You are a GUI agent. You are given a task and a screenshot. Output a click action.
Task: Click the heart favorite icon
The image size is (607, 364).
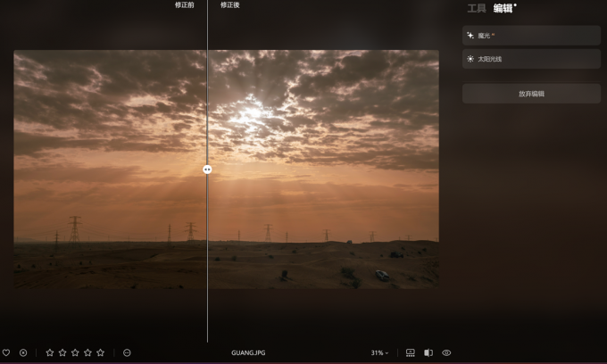(x=6, y=352)
